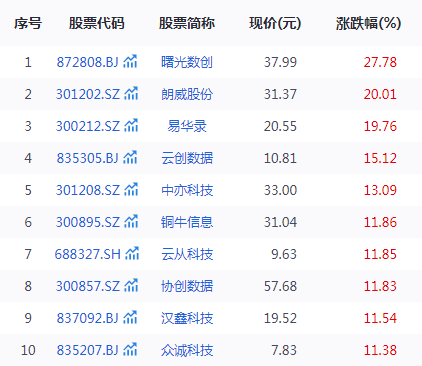The height and width of the screenshot is (366, 422).
Task: Open chart icon beside 300895.SZ
Action: point(131,221)
